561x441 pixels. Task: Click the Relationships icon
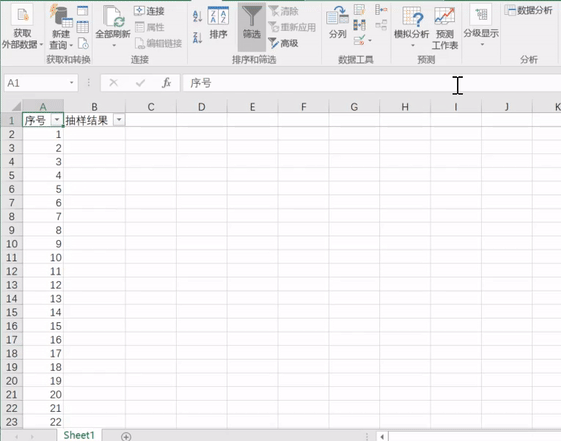381,25
